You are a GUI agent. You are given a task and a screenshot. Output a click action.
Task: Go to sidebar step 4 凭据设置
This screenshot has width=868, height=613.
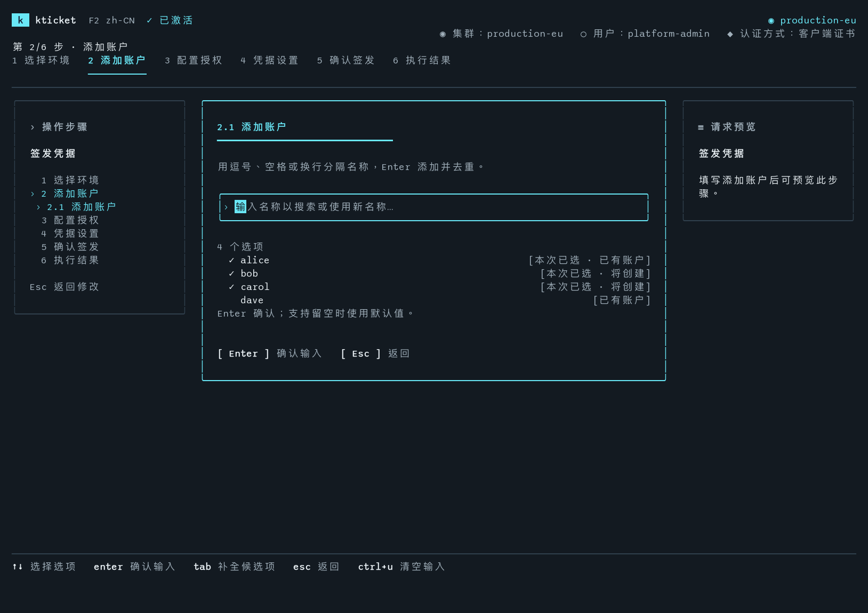(x=70, y=233)
